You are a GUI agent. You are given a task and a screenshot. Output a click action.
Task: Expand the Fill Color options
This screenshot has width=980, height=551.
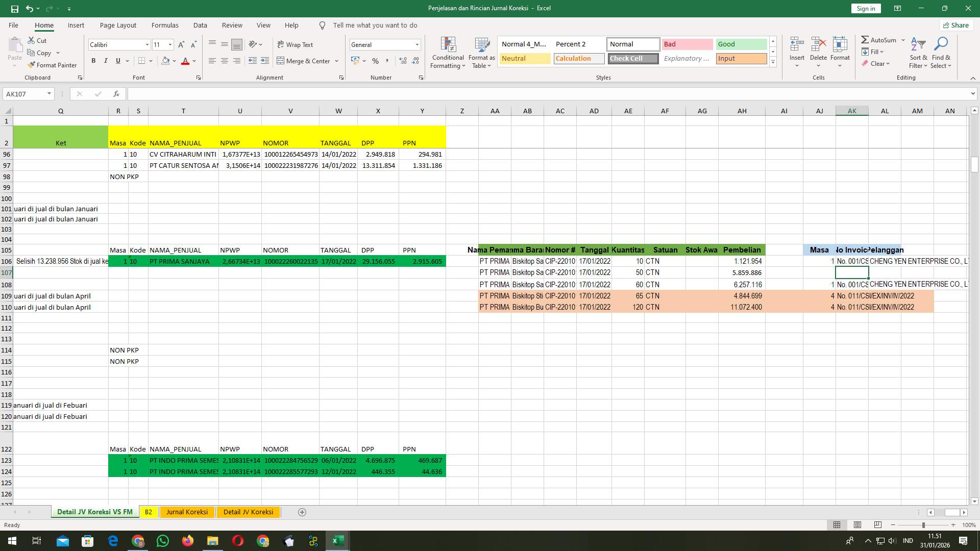[174, 61]
